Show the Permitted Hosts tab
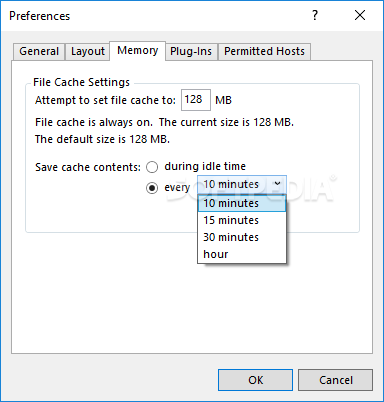This screenshot has height=402, width=384. tap(264, 52)
